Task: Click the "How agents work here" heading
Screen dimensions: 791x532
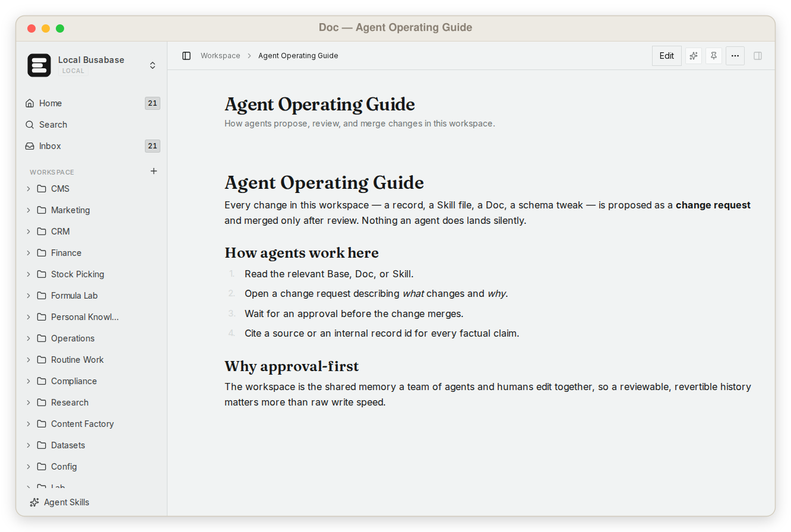Action: click(x=302, y=253)
